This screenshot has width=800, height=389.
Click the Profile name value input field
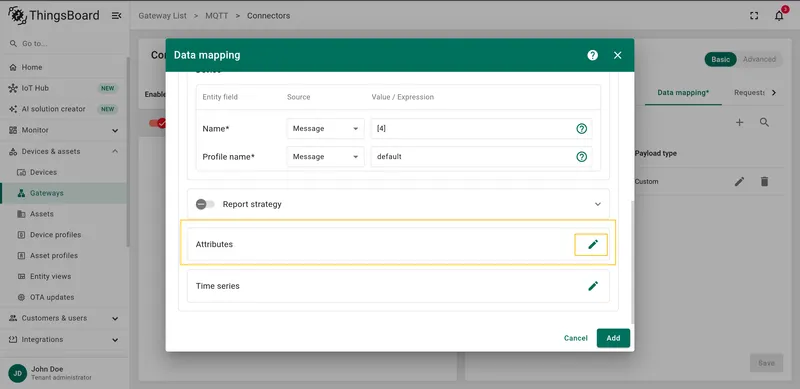point(482,157)
